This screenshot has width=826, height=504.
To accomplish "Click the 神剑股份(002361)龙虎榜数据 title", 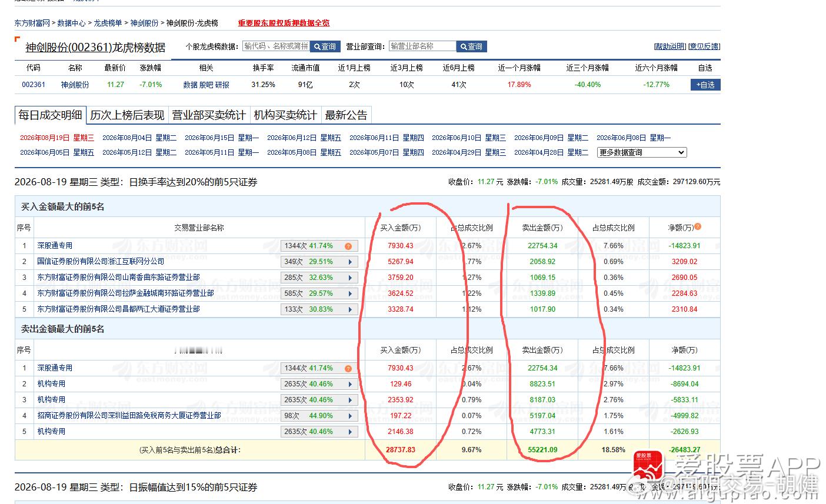I will click(95, 48).
